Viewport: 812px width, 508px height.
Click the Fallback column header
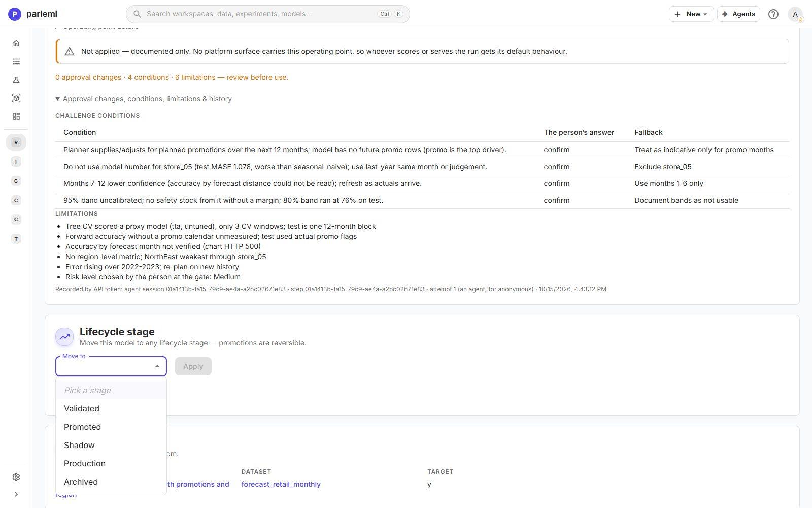[x=649, y=132]
